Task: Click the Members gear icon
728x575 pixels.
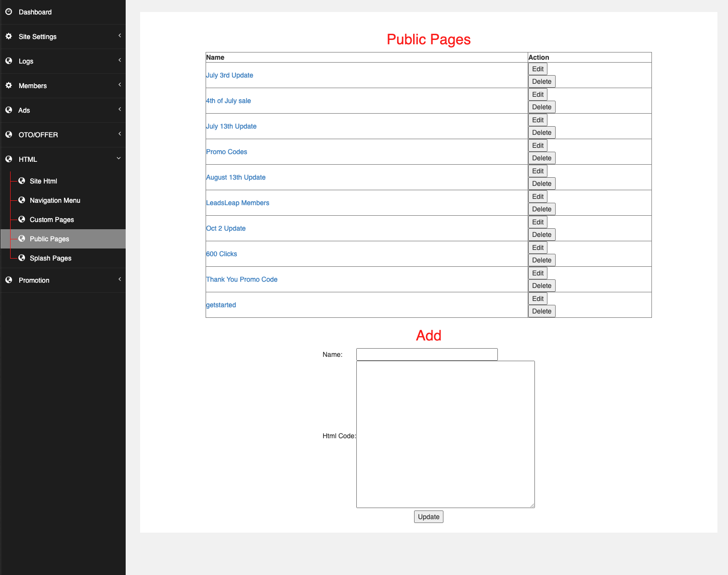Action: click(x=9, y=85)
